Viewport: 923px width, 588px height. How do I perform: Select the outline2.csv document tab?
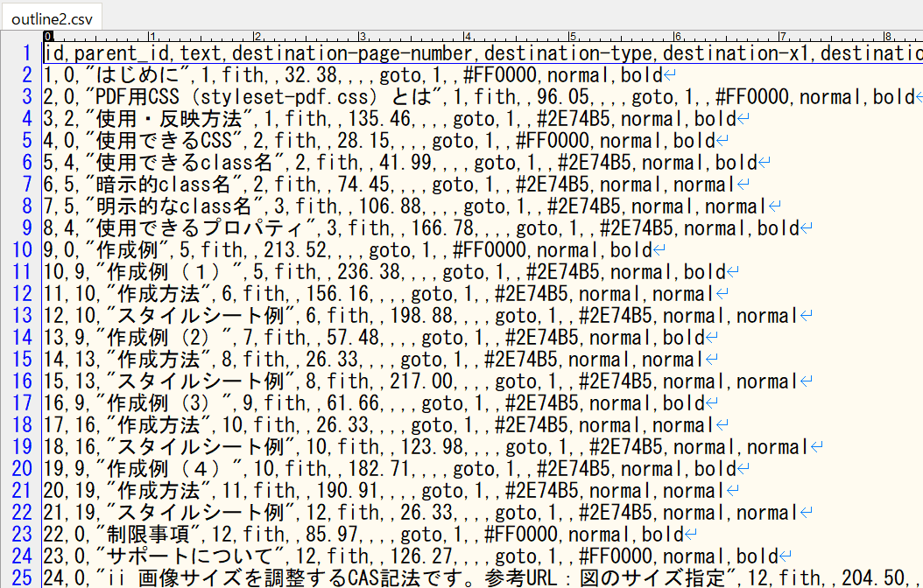pos(52,15)
